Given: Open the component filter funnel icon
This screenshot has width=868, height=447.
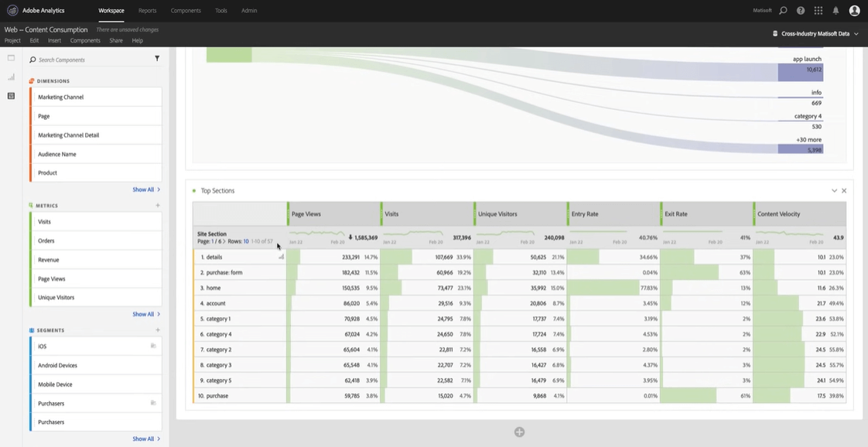Looking at the screenshot, I should (157, 59).
